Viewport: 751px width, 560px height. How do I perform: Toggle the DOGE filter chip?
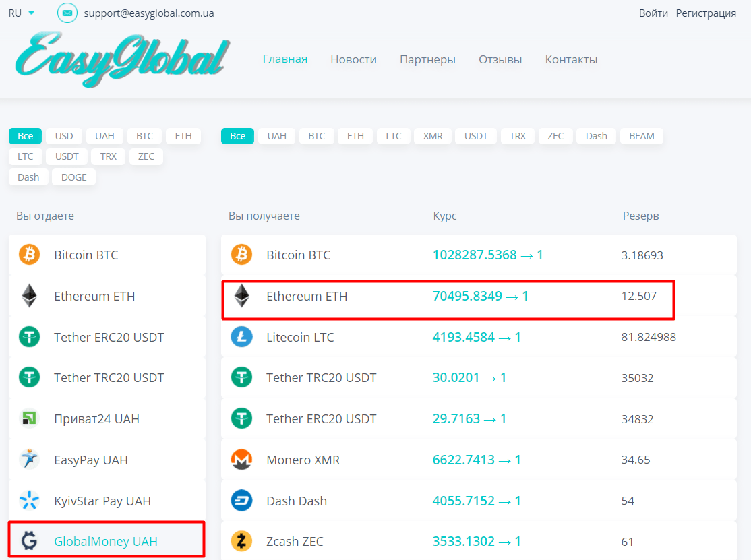pyautogui.click(x=73, y=177)
